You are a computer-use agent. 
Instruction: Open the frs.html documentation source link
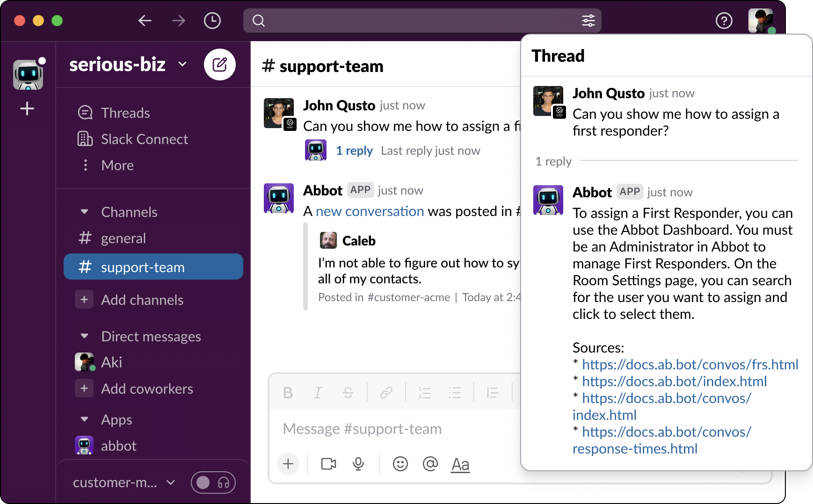690,364
